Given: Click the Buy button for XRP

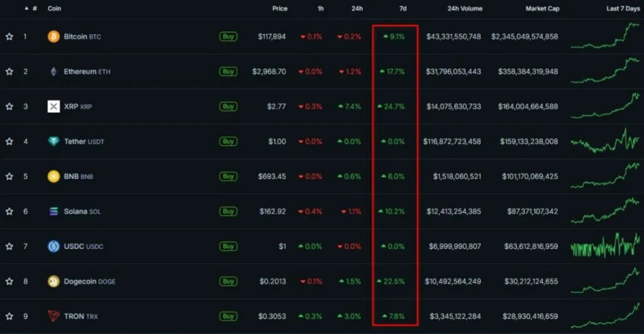Looking at the screenshot, I should coord(228,106).
